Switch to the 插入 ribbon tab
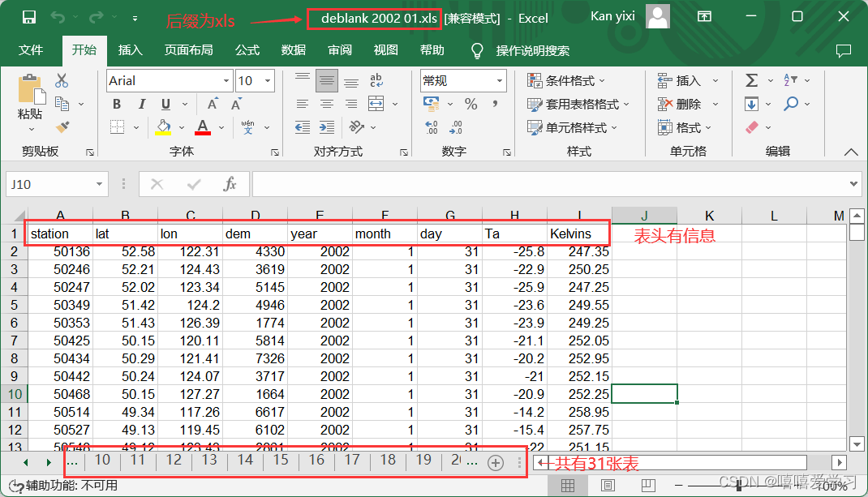 (131, 49)
